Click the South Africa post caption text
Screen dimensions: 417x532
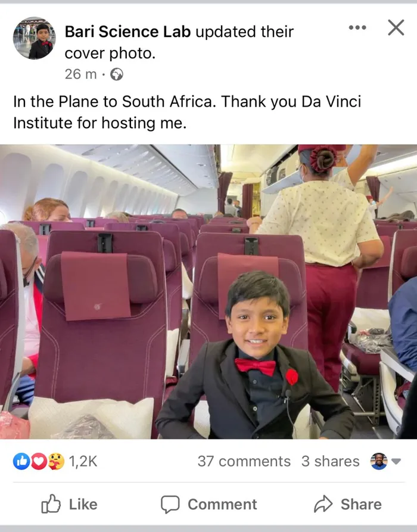point(187,112)
